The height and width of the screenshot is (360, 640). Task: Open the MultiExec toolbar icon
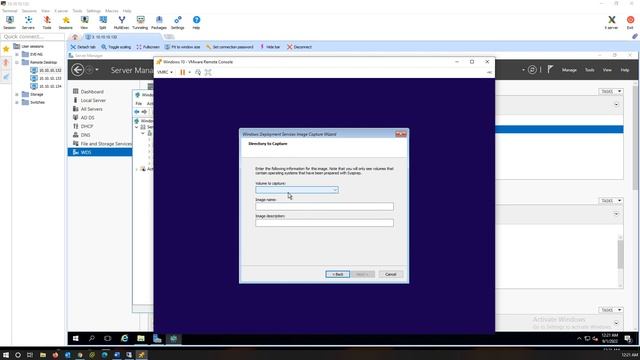tap(121, 22)
